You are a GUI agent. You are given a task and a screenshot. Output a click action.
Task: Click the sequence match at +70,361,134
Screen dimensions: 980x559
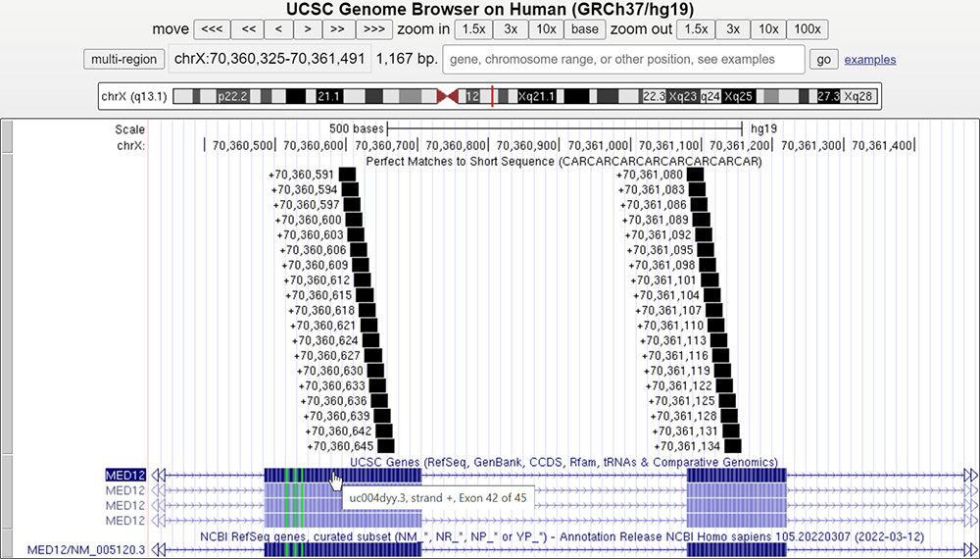coord(732,445)
